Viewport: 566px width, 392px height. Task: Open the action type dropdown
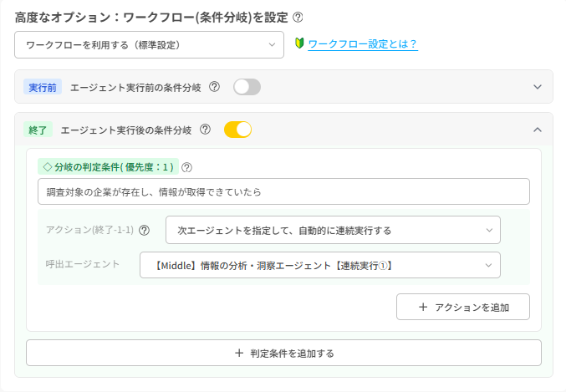(x=333, y=230)
